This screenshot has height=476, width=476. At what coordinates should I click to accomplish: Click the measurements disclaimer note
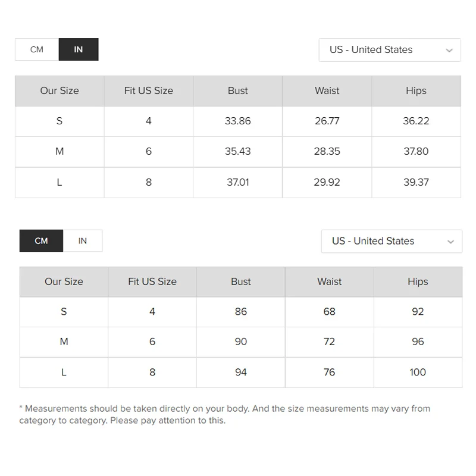[224, 414]
